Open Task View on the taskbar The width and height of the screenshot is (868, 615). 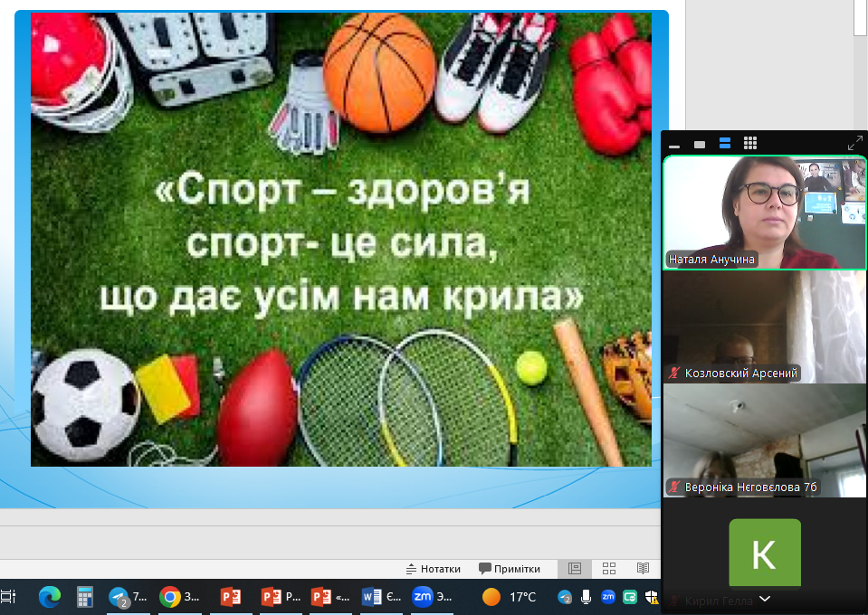[8, 597]
